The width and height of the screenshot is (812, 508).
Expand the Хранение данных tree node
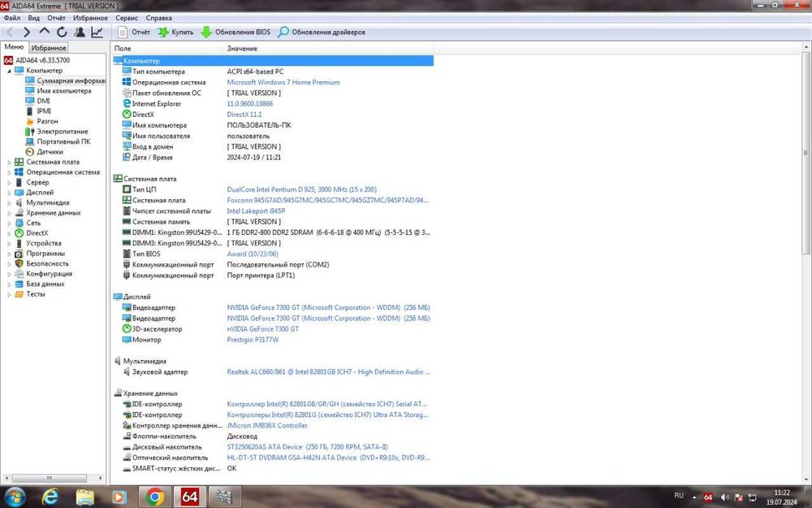[9, 213]
